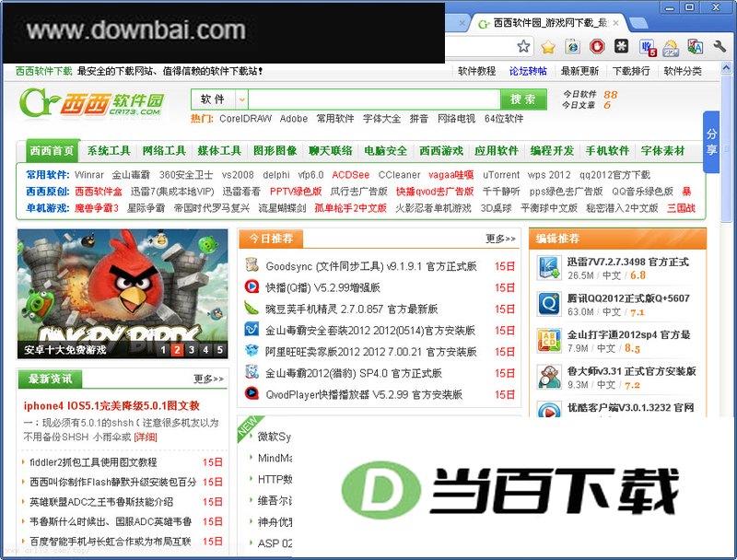
Task: Click the red [详细] details link
Action: pyautogui.click(x=146, y=437)
